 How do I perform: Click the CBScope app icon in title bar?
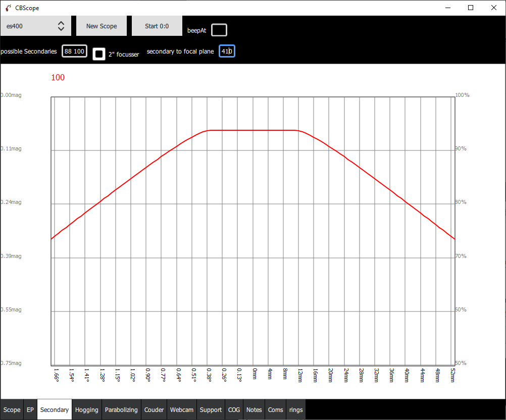8,8
